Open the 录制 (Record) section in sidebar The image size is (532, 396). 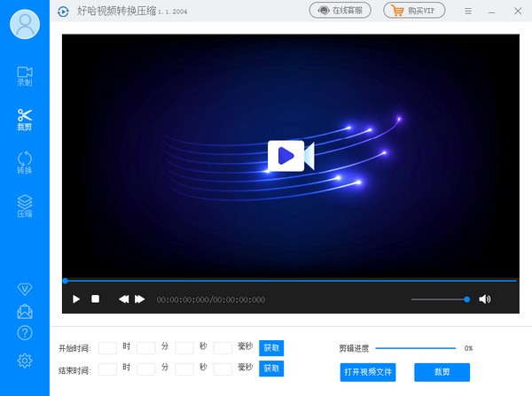click(x=25, y=75)
